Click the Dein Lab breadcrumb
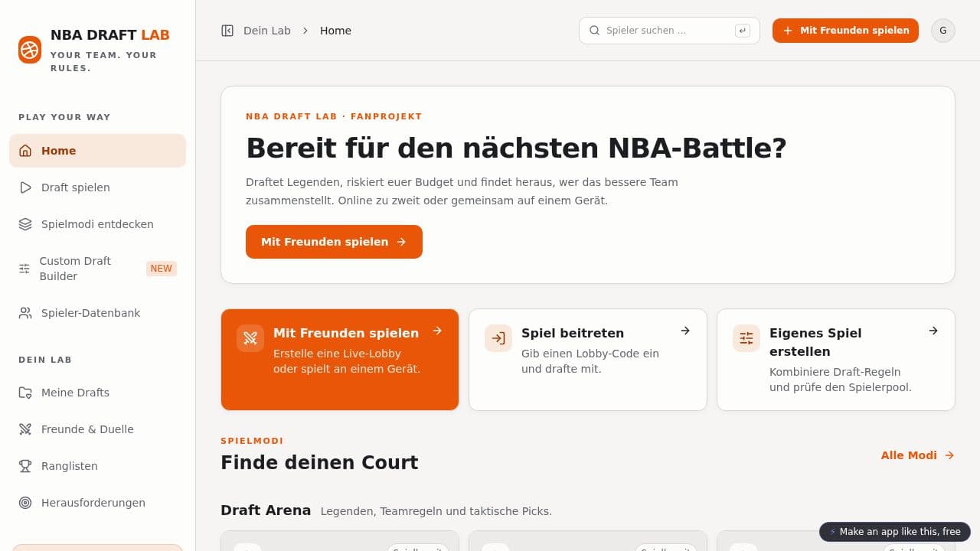This screenshot has height=551, width=980. (x=267, y=31)
